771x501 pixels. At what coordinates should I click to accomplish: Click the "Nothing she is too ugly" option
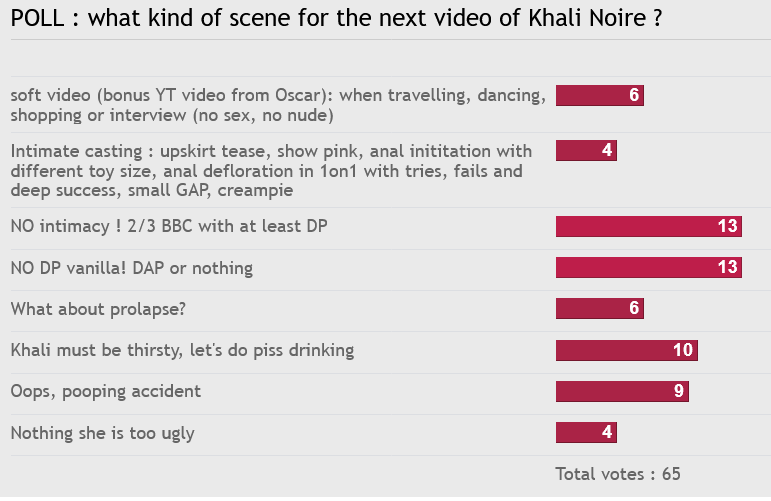[x=102, y=433]
